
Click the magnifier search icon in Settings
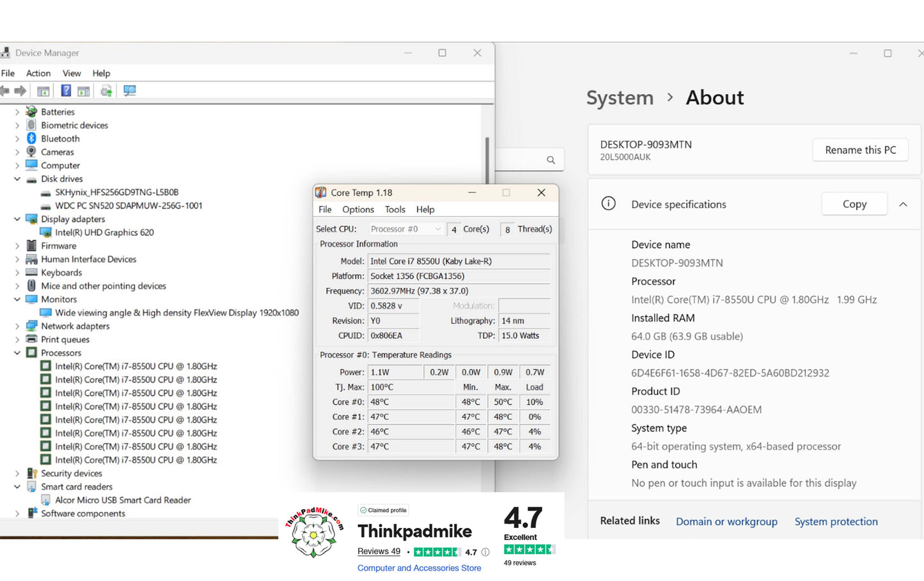(551, 160)
